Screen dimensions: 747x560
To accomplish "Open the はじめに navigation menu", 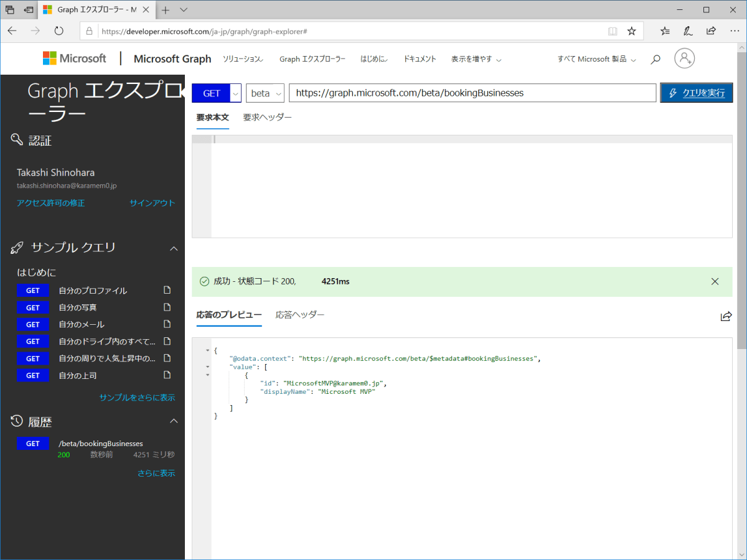I will tap(375, 59).
